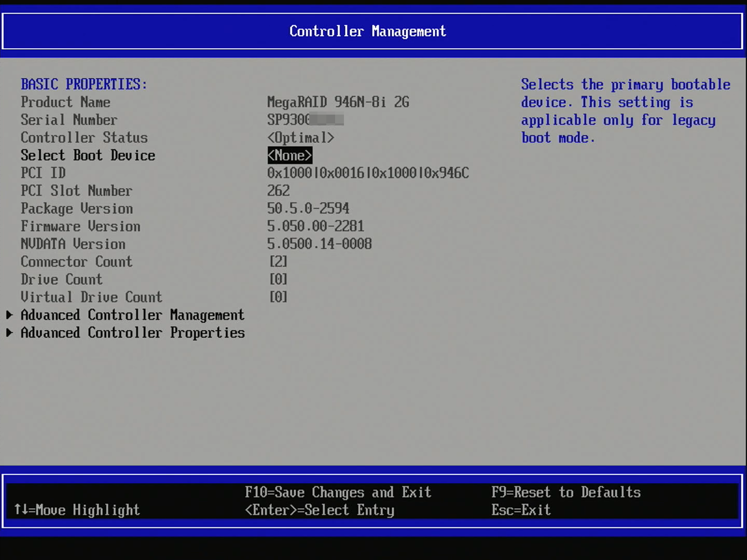747x560 pixels.
Task: Click the Drive Count label
Action: click(x=62, y=279)
